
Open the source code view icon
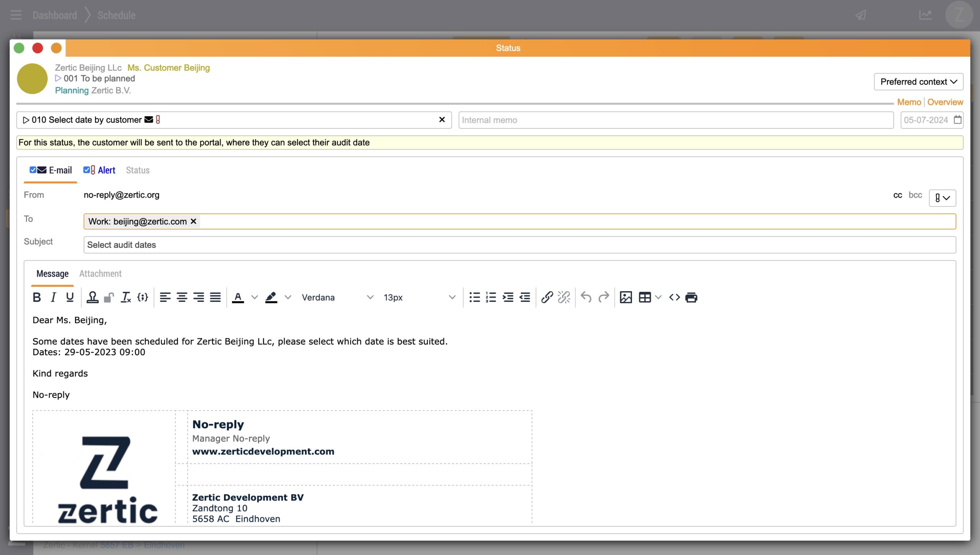[x=674, y=297]
